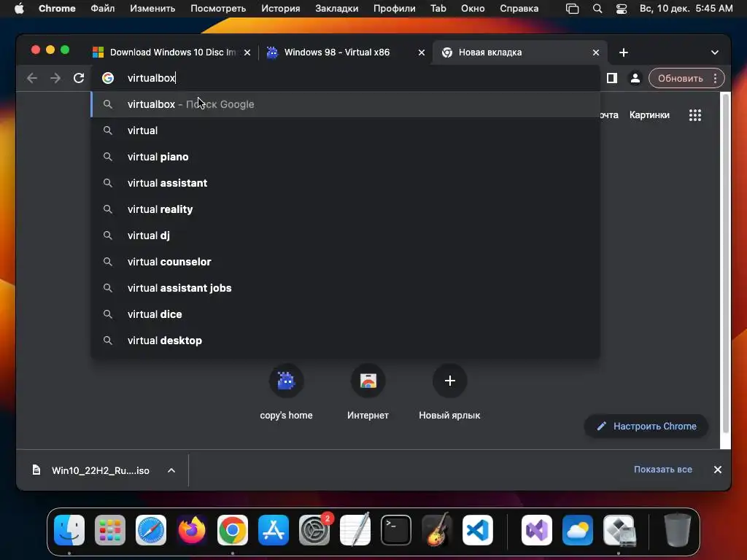Image resolution: width=747 pixels, height=560 pixels.
Task: Reload the page with the refresh icon
Action: click(79, 78)
